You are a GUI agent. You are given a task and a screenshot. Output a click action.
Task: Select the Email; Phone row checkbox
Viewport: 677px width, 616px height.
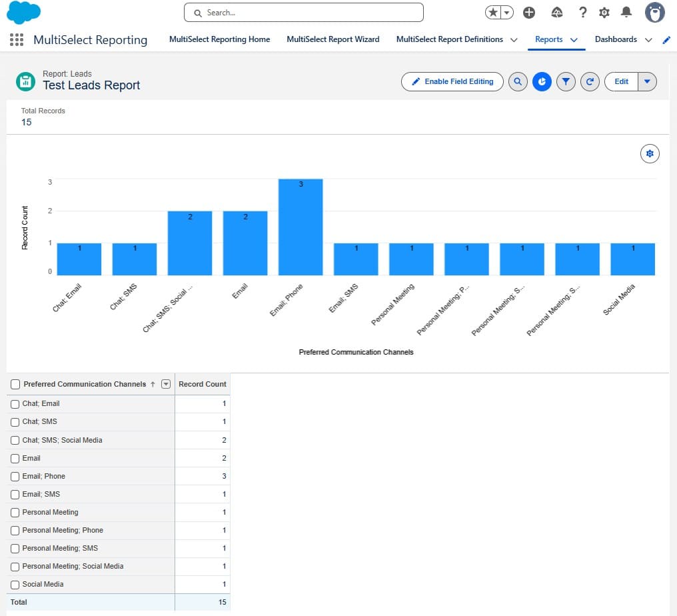[15, 477]
